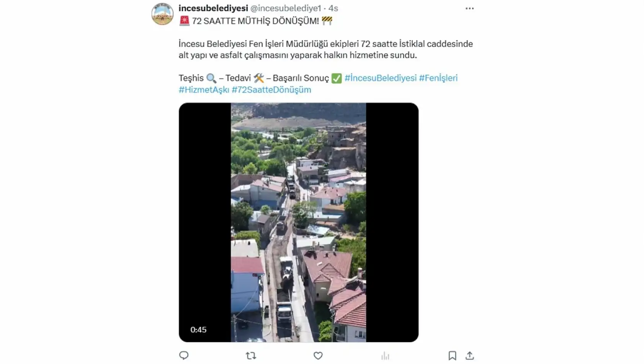The height and width of the screenshot is (364, 644).
Task: Open the incesubelediyesi display name link
Action: pyautogui.click(x=213, y=8)
